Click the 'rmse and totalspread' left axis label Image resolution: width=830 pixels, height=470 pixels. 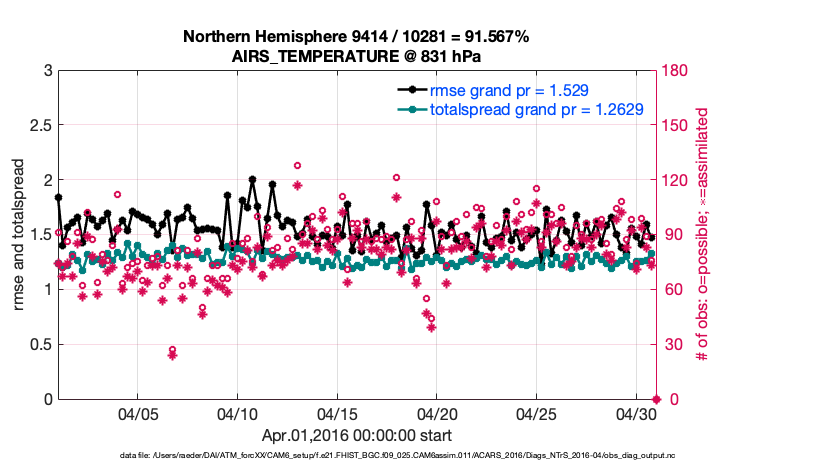tap(20, 235)
